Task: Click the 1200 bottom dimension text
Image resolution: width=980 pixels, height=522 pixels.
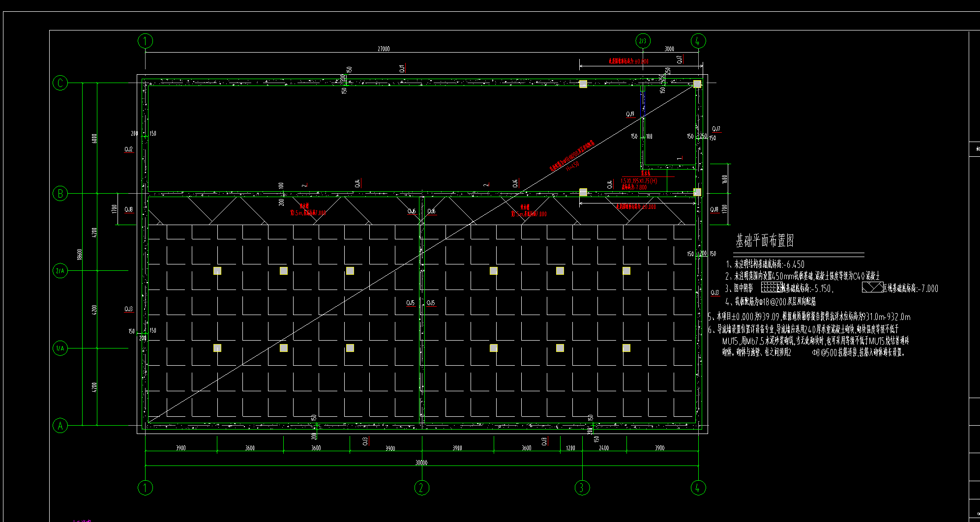Action: (570, 448)
